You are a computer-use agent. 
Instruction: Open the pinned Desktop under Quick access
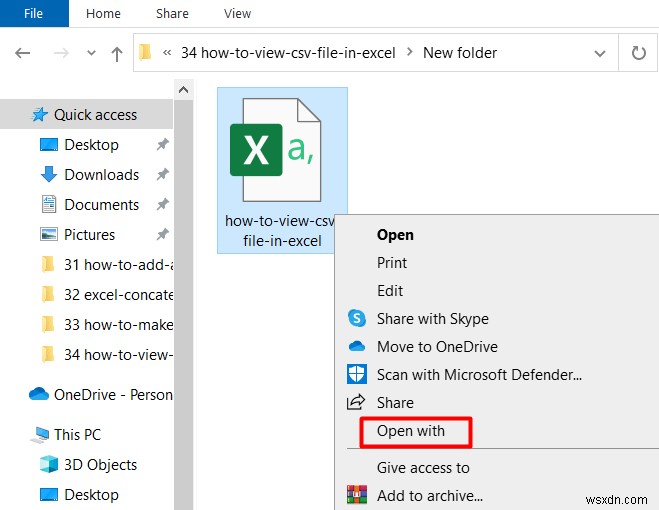(91, 145)
